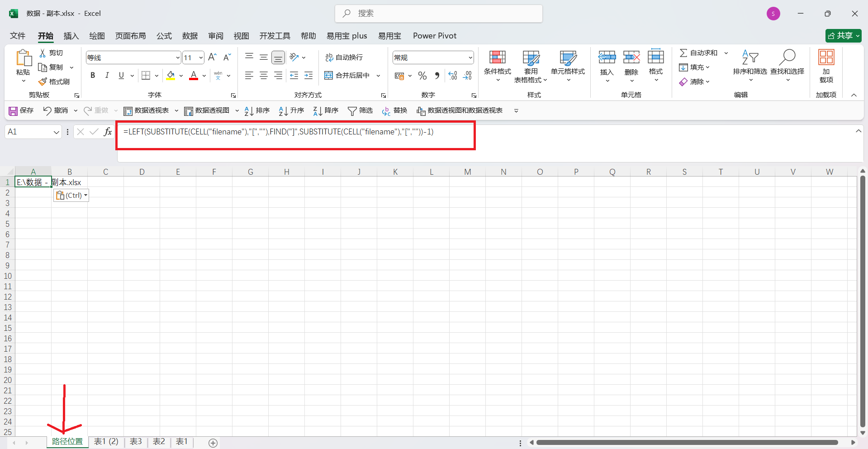Toggle Italic formatting
Image resolution: width=868 pixels, height=449 pixels.
tap(107, 76)
